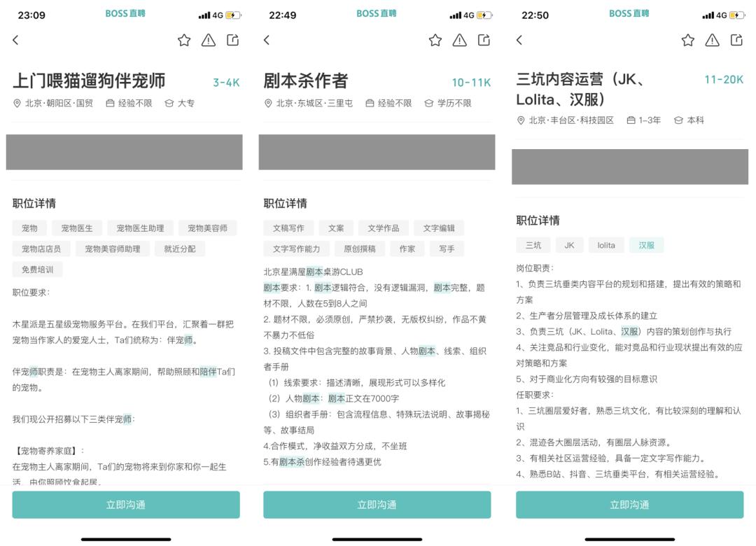Share the 三坑内容运营 job posting
Image resolution: width=756 pixels, height=546 pixels.
(736, 41)
